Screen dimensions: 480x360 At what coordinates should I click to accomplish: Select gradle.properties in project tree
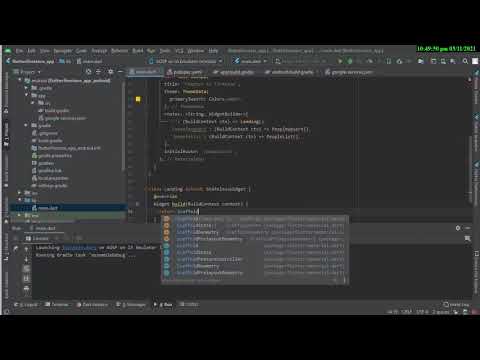click(52, 156)
